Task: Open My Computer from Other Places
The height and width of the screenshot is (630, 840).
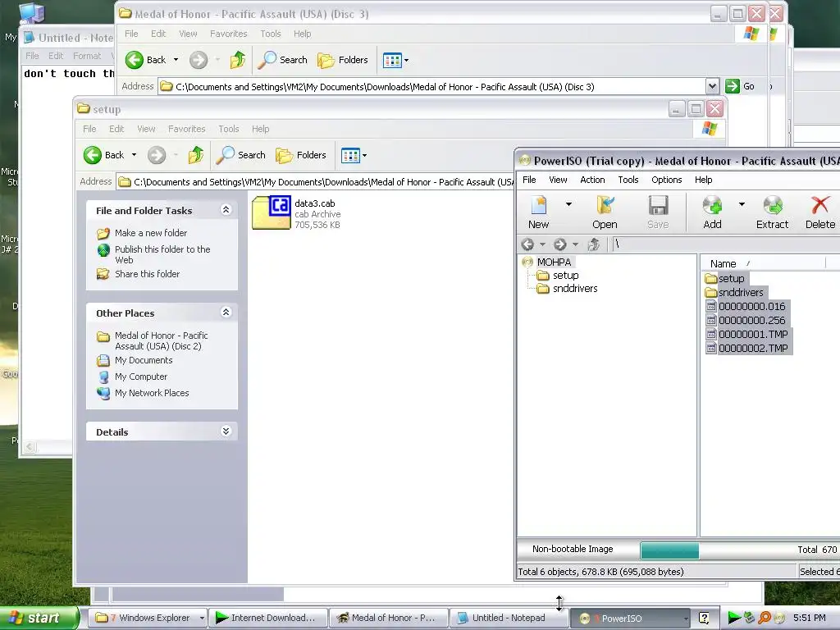Action: 140,377
